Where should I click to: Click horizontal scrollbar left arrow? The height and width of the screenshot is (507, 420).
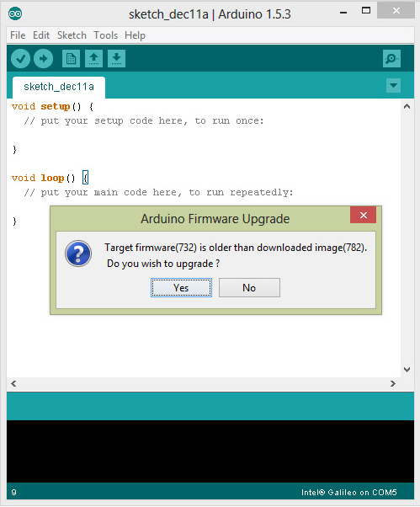click(13, 383)
